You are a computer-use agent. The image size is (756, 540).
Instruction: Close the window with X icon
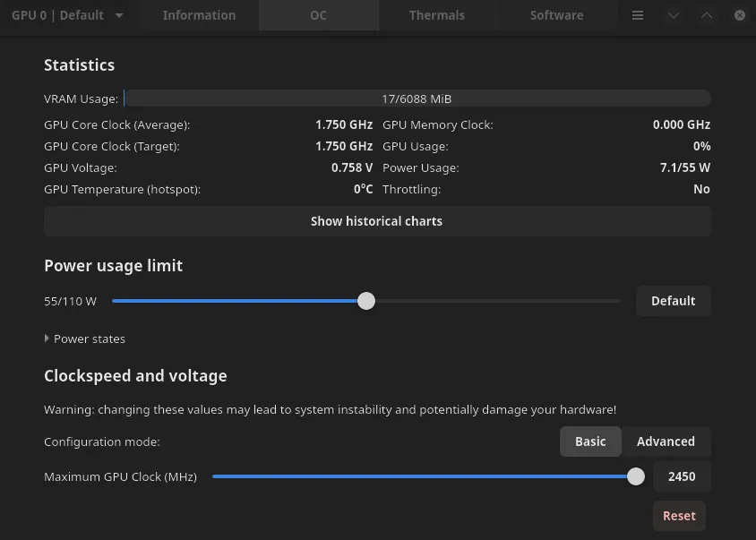click(740, 15)
